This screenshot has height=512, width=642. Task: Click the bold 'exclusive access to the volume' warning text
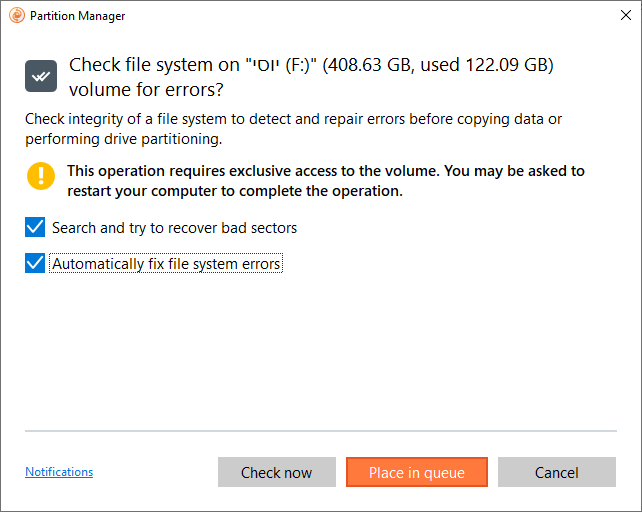(x=333, y=171)
